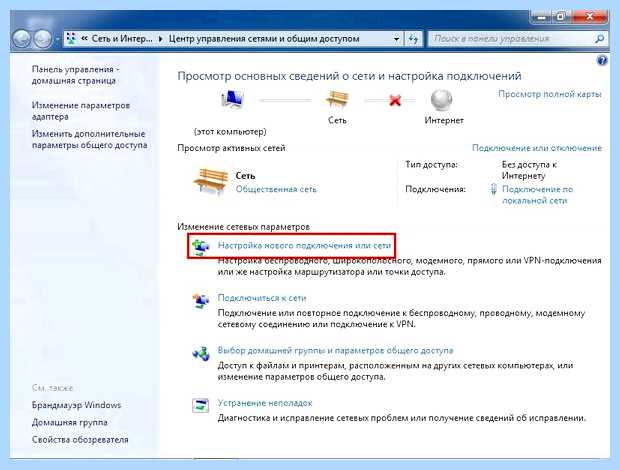The image size is (620, 470).
Task: Click the 'Сеть и Интер...' breadcrumb
Action: [122, 39]
